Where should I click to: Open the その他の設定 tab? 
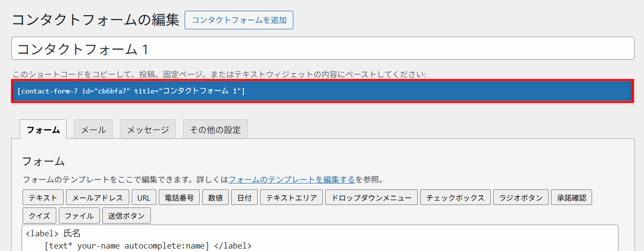[215, 130]
